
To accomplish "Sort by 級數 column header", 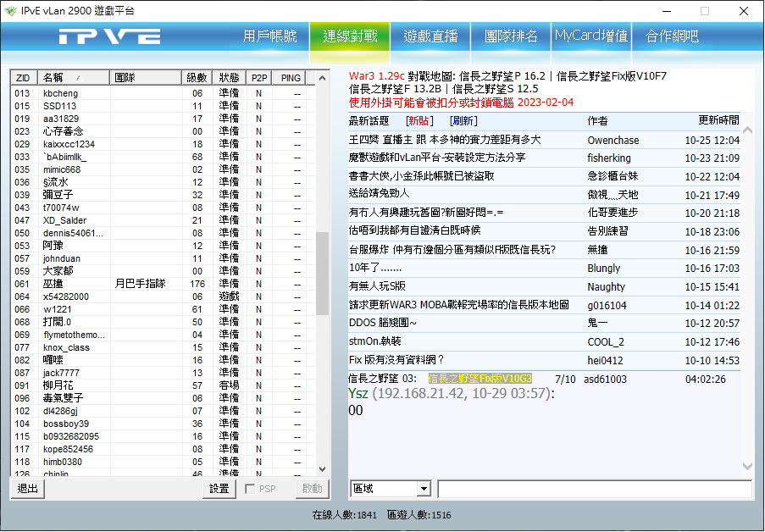I will coord(197,78).
